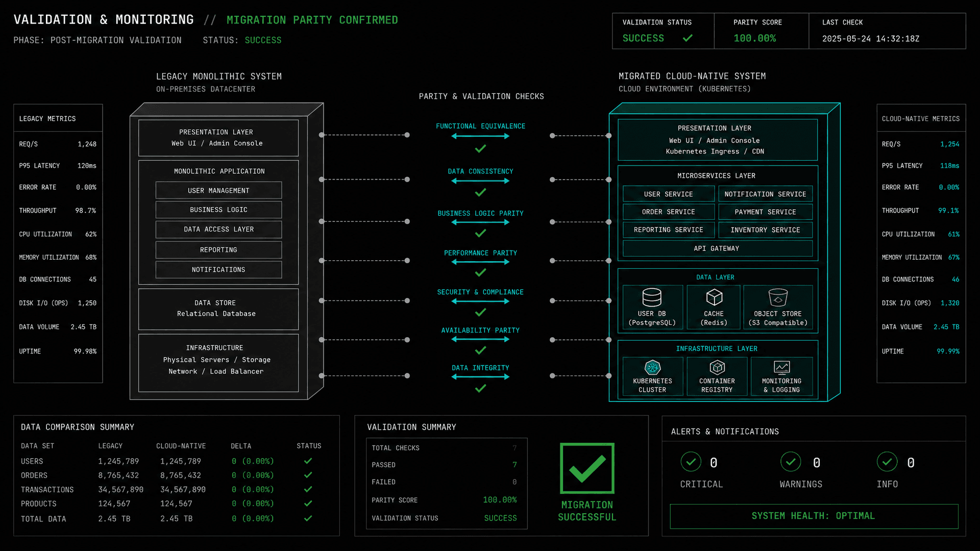
Task: Click the Functional Equivalence checkmark
Action: tap(480, 149)
